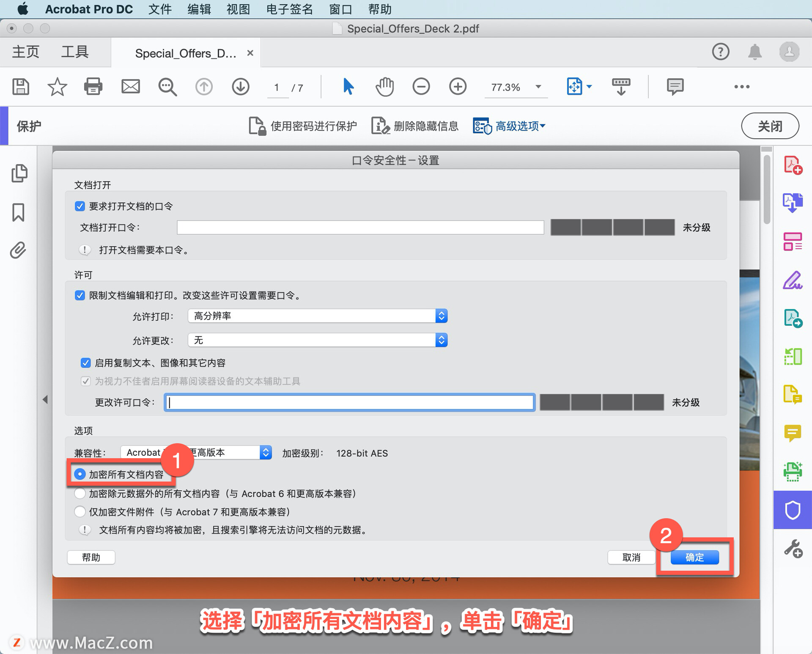
Task: Click the email envelope icon
Action: coord(130,87)
